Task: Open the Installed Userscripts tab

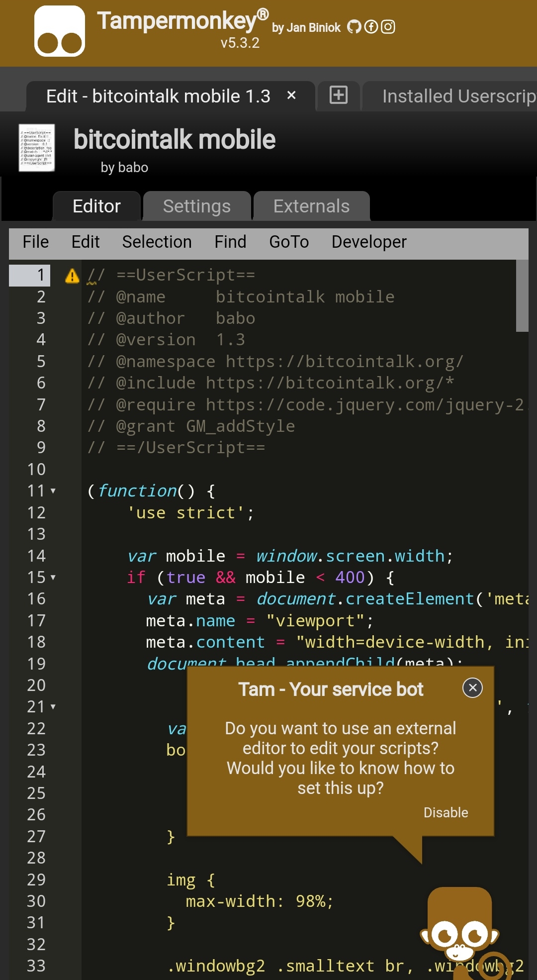Action: click(x=450, y=96)
